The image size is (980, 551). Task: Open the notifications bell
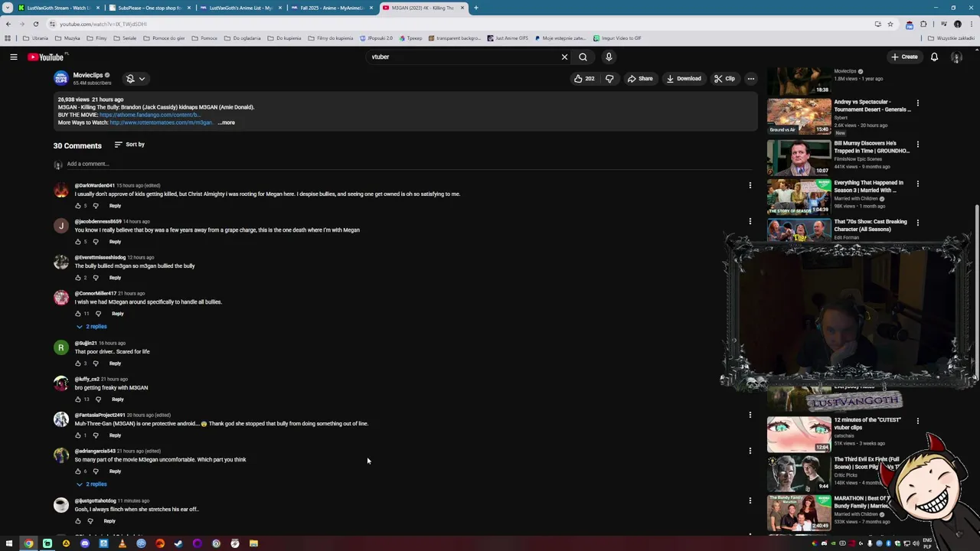[934, 57]
